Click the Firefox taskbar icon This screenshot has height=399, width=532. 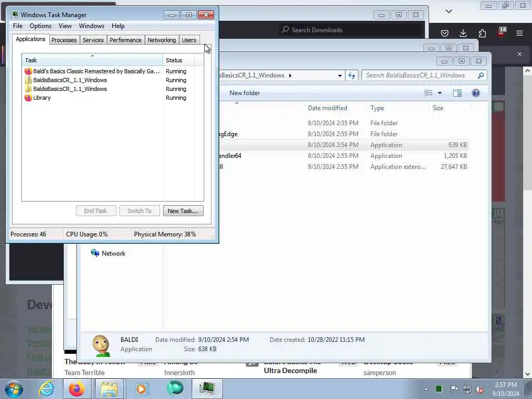77,389
